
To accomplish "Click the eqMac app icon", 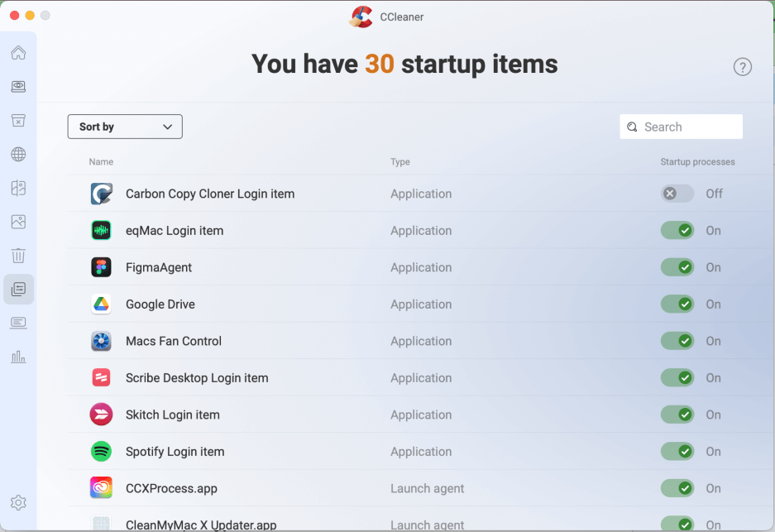I will tap(102, 230).
